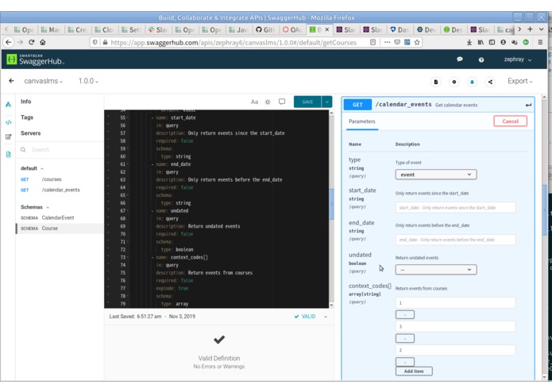This screenshot has width=552, height=392.
Task: Bookmark this page with the star icon
Action: pos(417,42)
